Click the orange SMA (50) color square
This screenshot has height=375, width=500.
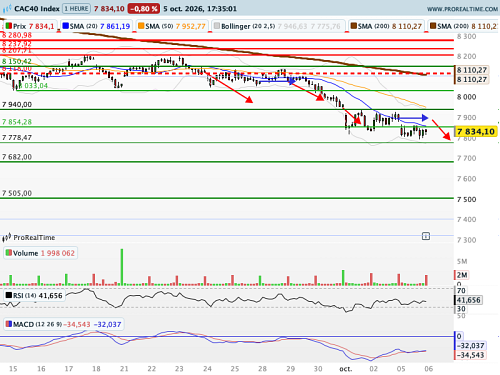click(141, 26)
